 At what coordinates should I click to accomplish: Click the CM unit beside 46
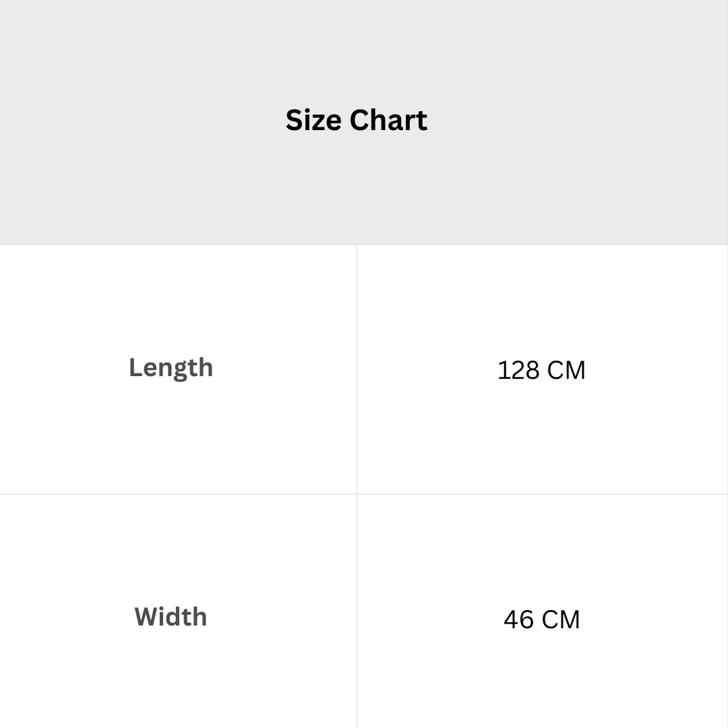tap(561, 619)
